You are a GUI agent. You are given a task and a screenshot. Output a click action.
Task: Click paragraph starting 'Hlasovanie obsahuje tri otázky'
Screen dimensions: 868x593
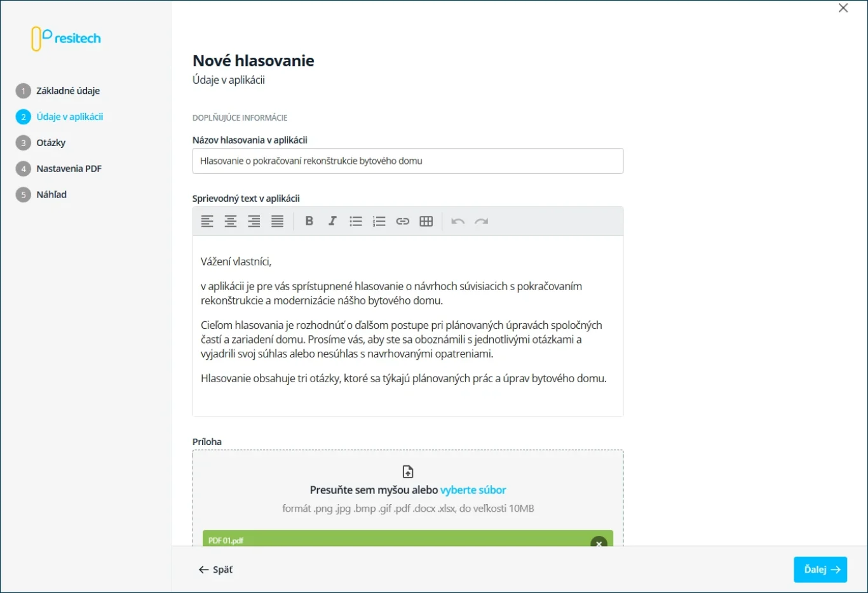click(403, 378)
